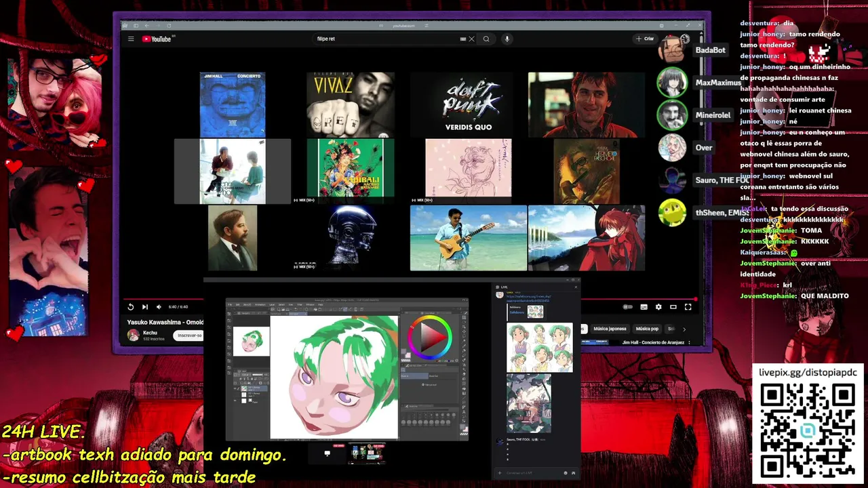Go back in the browser
Viewport: 868px width, 488px height.
(147, 26)
